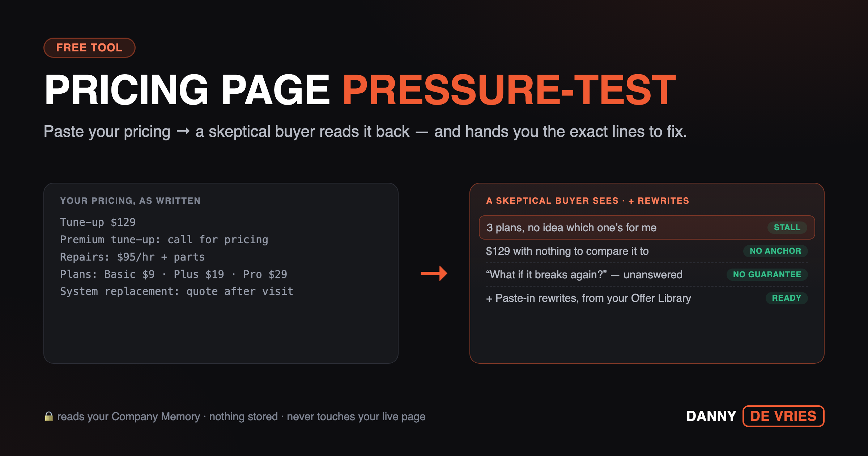
Task: Click the 'Repairs: $95/hr + parts' line
Action: tap(132, 257)
